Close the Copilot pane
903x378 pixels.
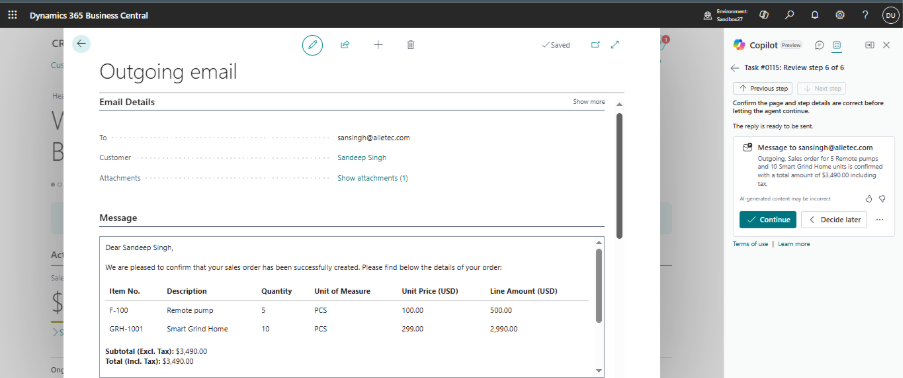pyautogui.click(x=886, y=45)
